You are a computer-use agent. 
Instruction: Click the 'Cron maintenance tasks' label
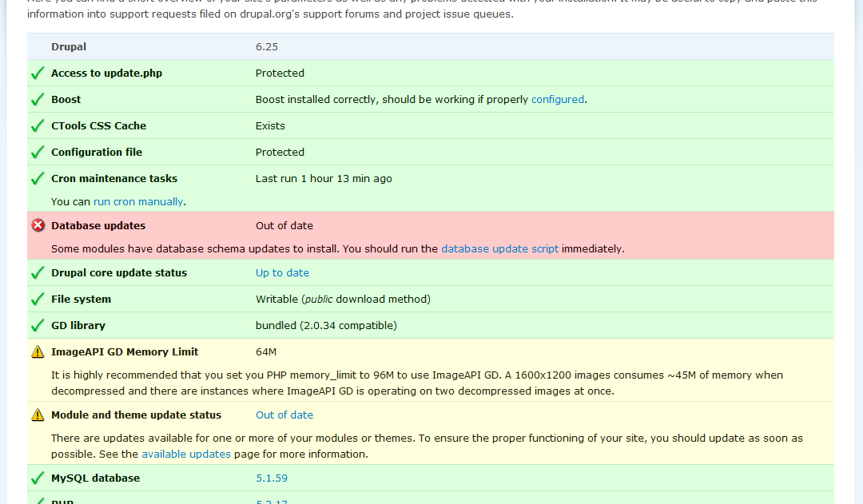click(x=114, y=179)
